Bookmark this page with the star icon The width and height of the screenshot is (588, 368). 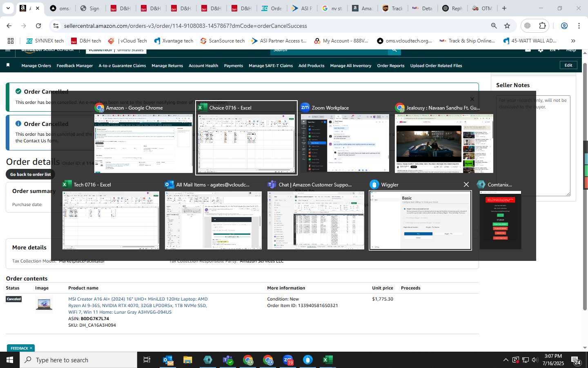[x=507, y=26]
